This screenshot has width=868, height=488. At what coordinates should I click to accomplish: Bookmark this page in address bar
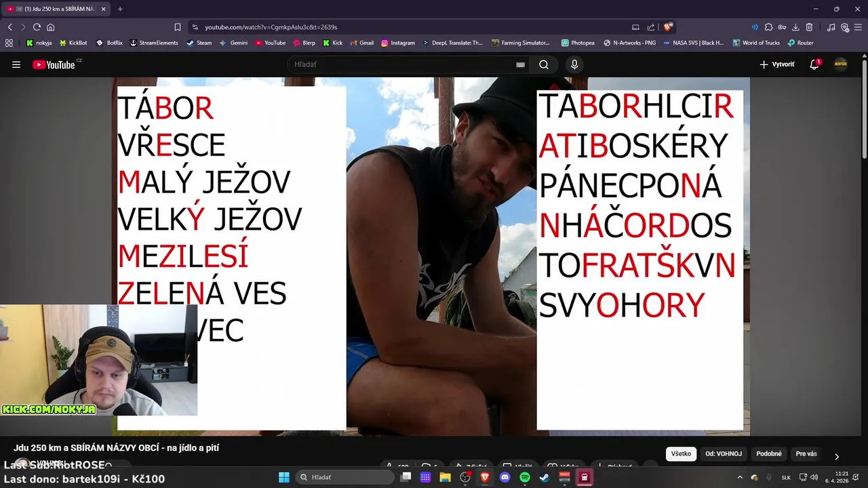(x=178, y=27)
